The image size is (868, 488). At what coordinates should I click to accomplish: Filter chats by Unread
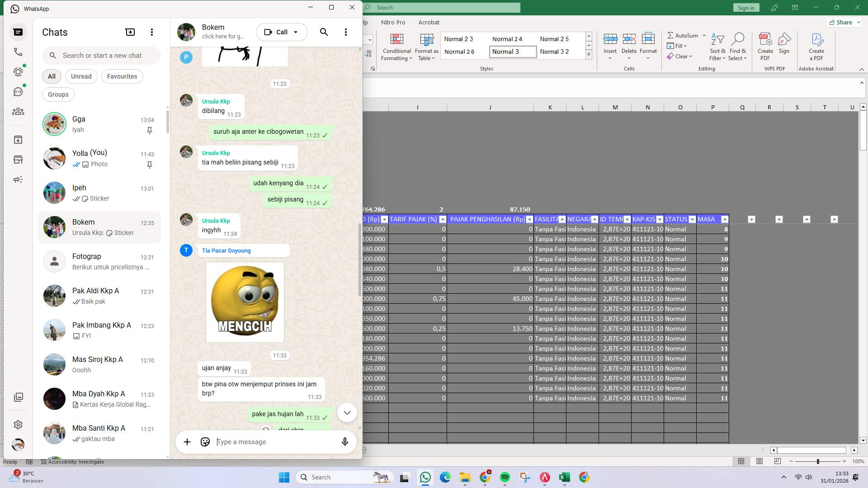[81, 76]
